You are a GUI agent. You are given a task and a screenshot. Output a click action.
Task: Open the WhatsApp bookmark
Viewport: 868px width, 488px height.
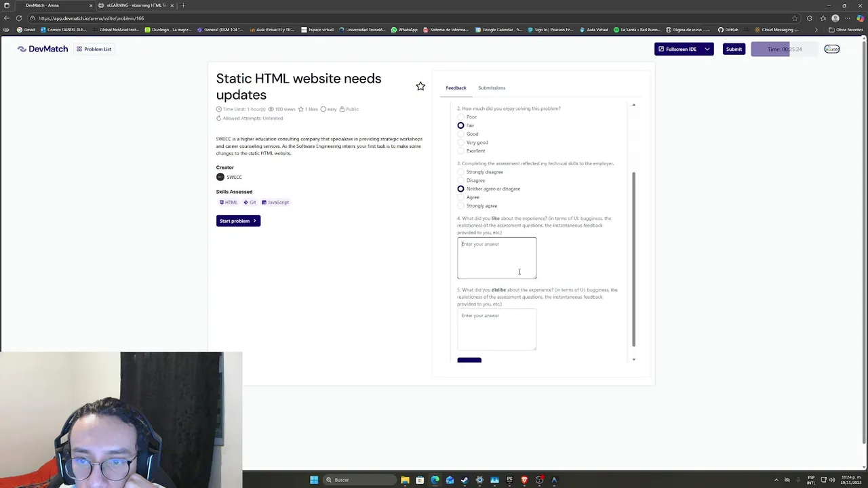coord(404,30)
